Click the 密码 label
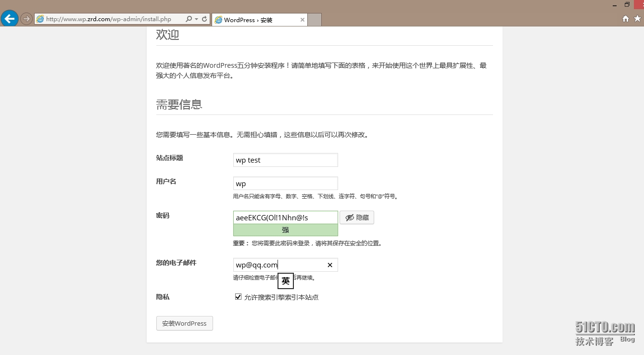The image size is (644, 355). pyautogui.click(x=163, y=216)
